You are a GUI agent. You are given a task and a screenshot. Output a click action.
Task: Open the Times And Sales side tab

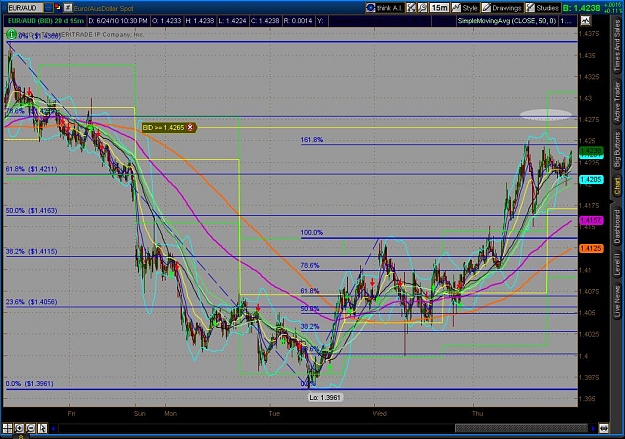tap(617, 45)
